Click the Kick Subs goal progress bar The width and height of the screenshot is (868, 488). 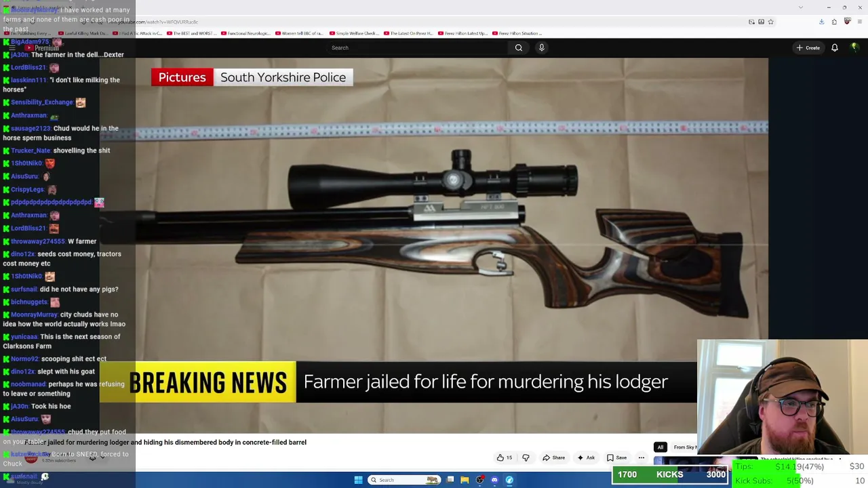coord(800,481)
